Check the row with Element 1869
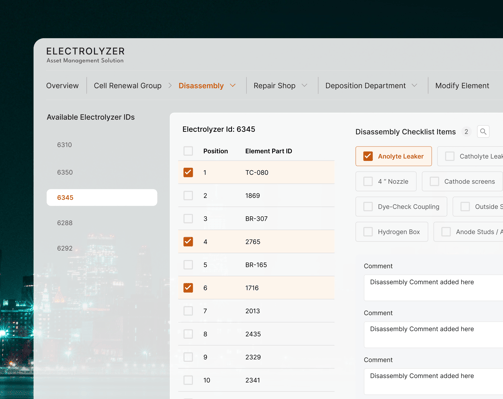This screenshot has height=399, width=503. click(x=188, y=195)
